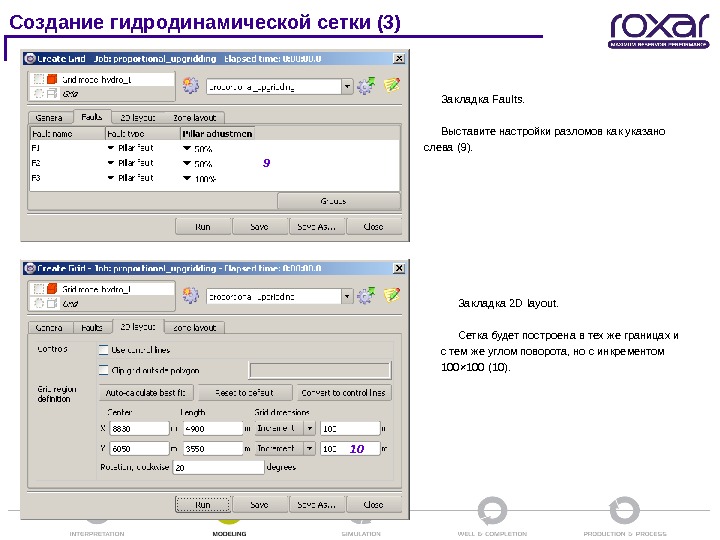The width and height of the screenshot is (720, 540).
Task: Click the gear with green arrow icon in top dialog
Action: pos(366,85)
